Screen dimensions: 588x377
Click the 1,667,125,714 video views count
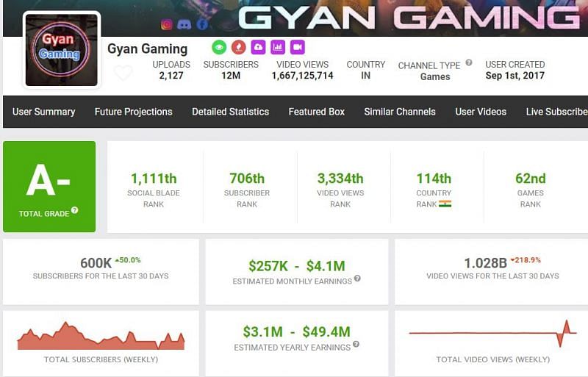(x=302, y=76)
